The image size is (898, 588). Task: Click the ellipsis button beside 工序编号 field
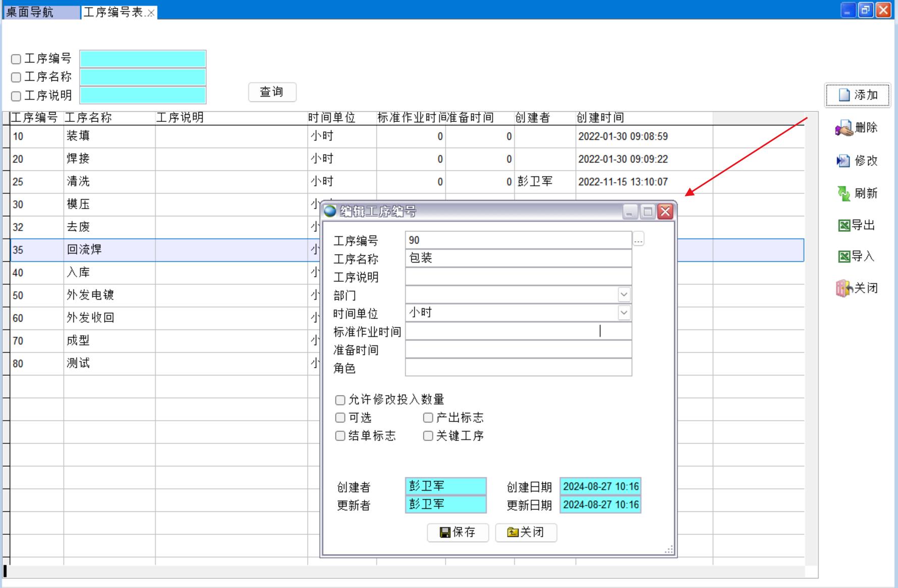pyautogui.click(x=638, y=239)
